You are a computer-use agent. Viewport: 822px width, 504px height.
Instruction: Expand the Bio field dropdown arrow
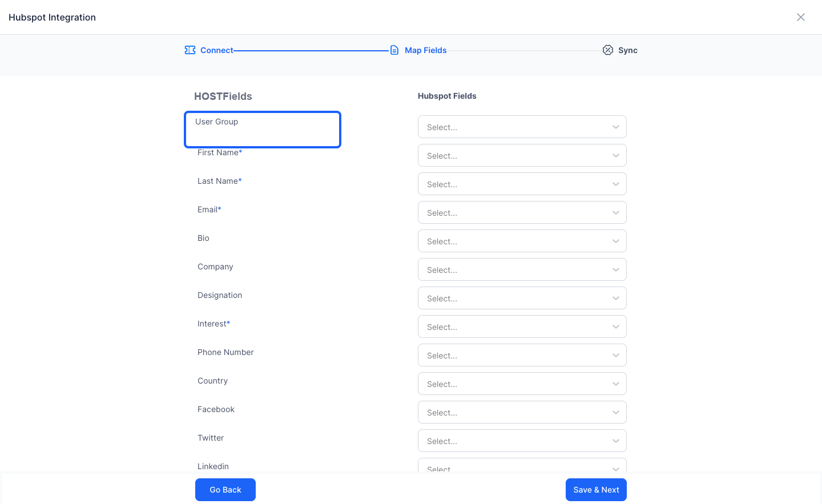(616, 241)
